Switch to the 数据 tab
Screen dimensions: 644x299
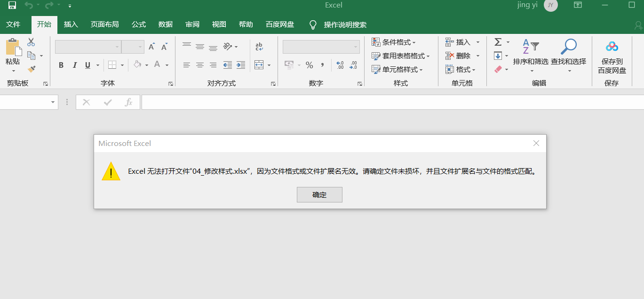click(x=166, y=24)
